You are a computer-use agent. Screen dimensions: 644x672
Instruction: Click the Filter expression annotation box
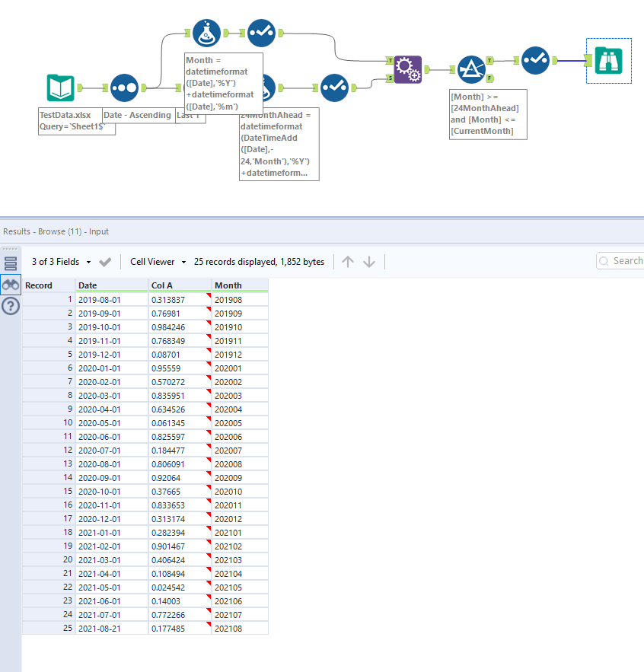(488, 114)
